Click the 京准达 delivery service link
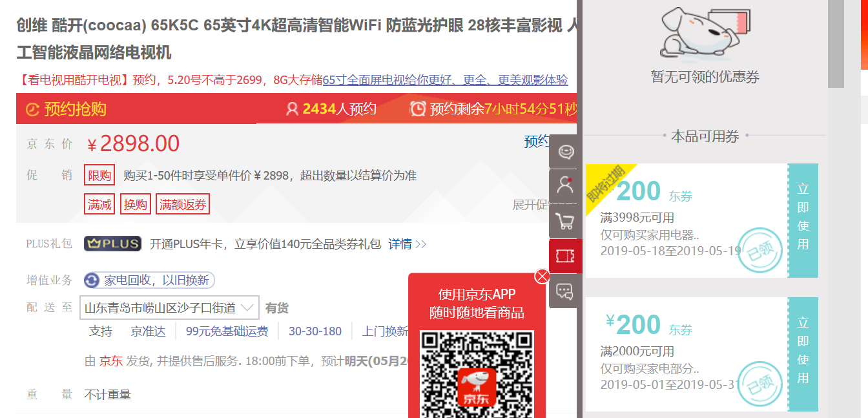868x418 pixels. pyautogui.click(x=148, y=331)
